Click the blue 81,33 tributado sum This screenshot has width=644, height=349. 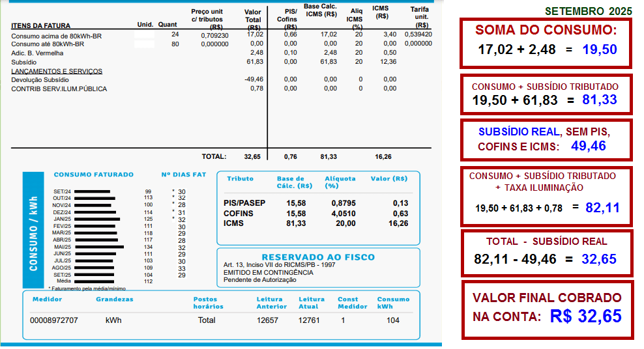599,100
